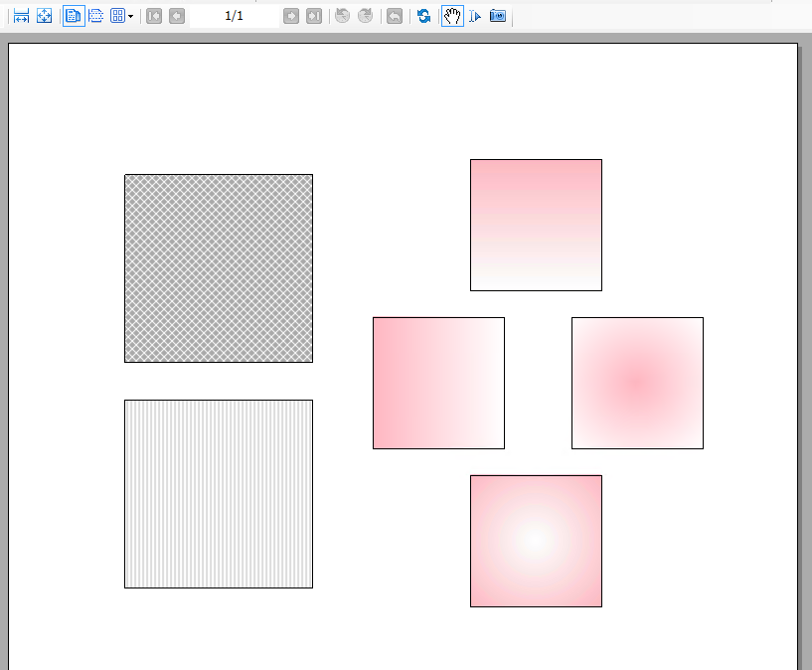Screen dimensions: 812x670
Task: Click the return to parent report icon
Action: click(395, 16)
